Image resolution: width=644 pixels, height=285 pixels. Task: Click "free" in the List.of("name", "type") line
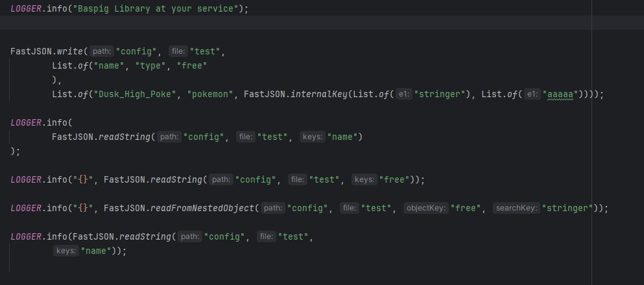(192, 65)
